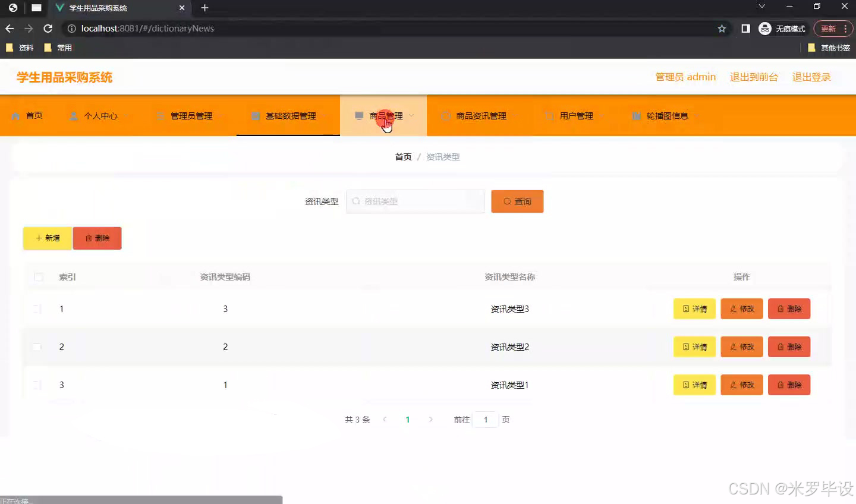Click the 轮播图信息 image icon
The width and height of the screenshot is (856, 504).
(x=634, y=115)
